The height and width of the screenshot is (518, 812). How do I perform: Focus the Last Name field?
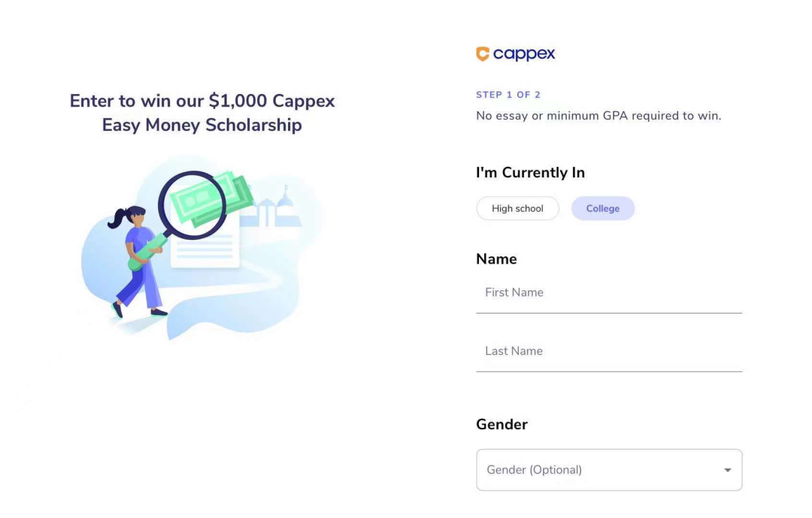point(609,351)
